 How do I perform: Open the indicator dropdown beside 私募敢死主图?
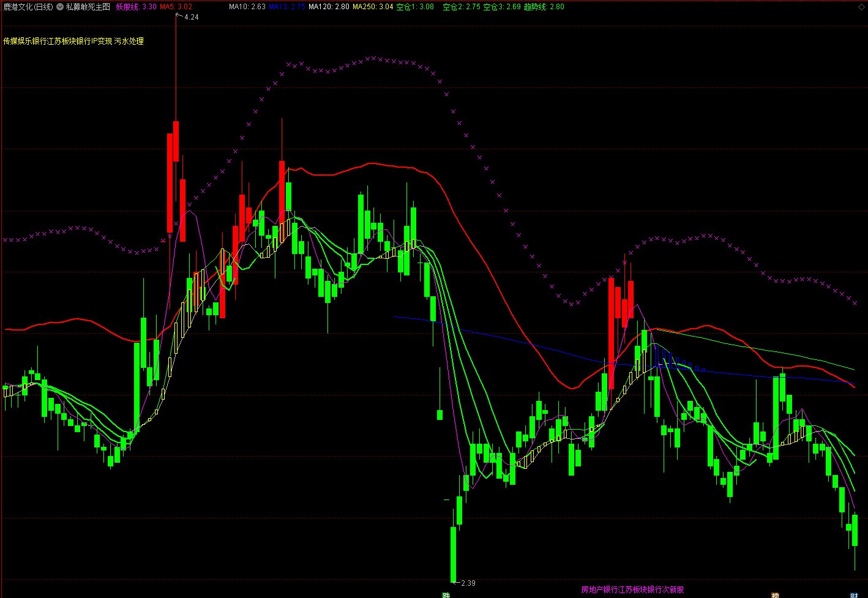pyautogui.click(x=60, y=7)
